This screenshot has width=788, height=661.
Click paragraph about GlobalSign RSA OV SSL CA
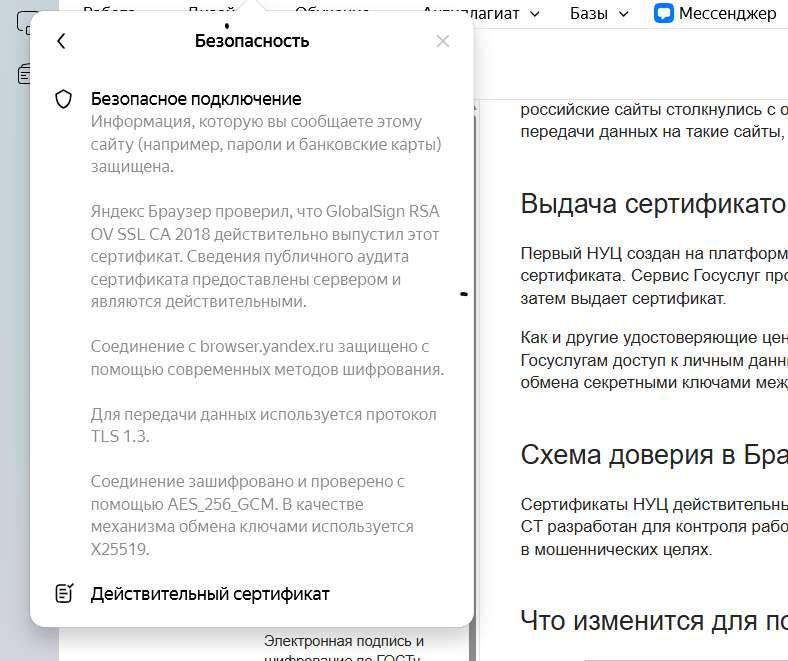click(265, 256)
